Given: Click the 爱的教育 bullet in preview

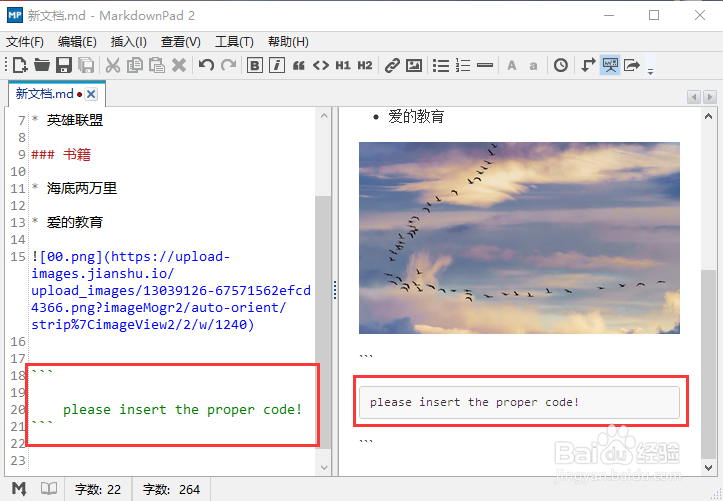Looking at the screenshot, I should [415, 117].
